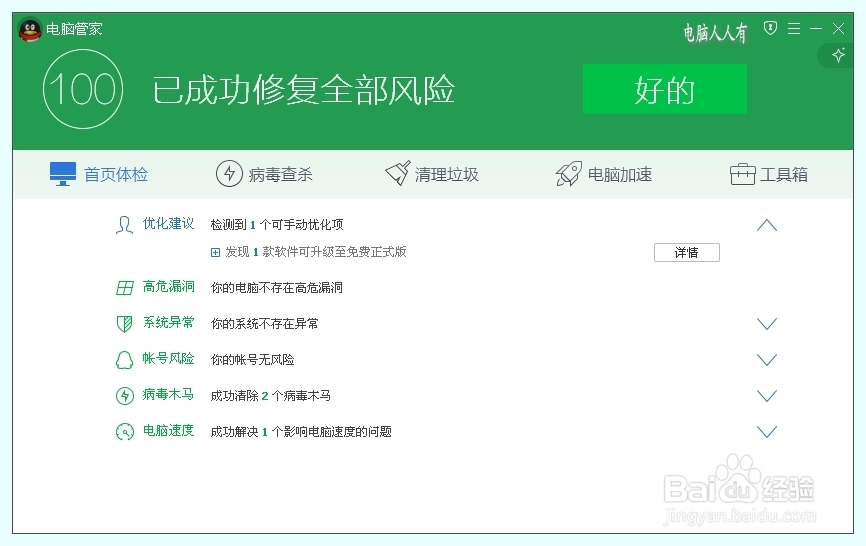Open the main menu hamburger icon
Viewport: 866px width, 546px height.
pos(794,29)
